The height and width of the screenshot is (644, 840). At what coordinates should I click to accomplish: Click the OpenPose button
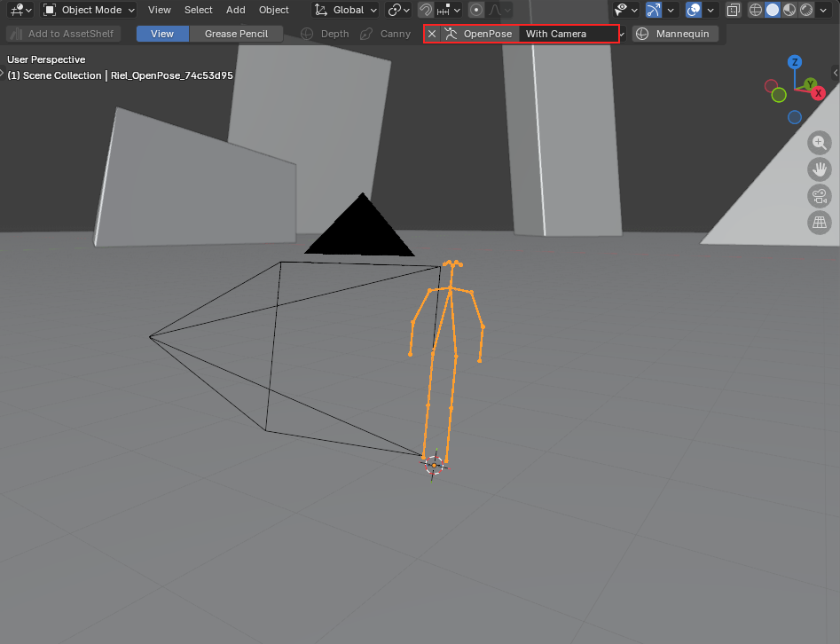pos(480,34)
